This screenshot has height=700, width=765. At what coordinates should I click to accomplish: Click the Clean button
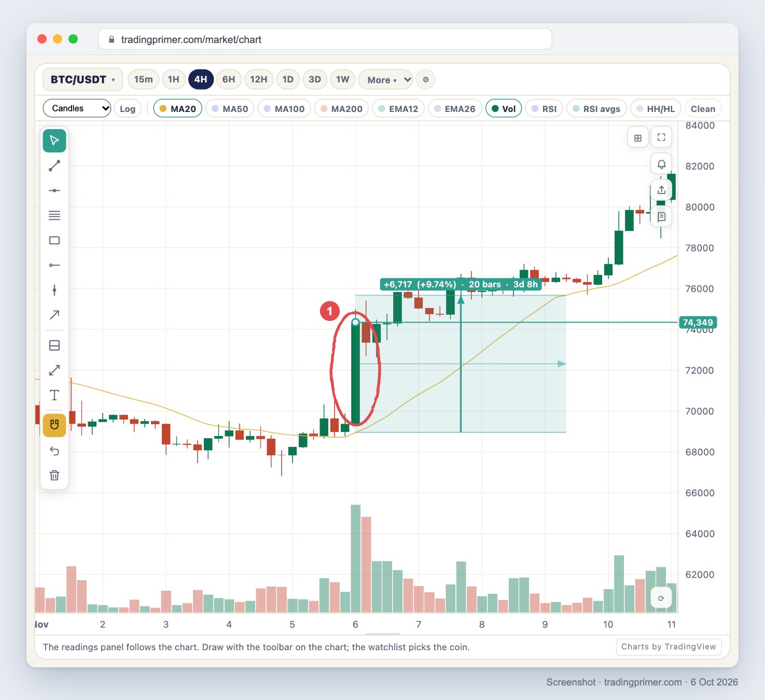tap(703, 108)
